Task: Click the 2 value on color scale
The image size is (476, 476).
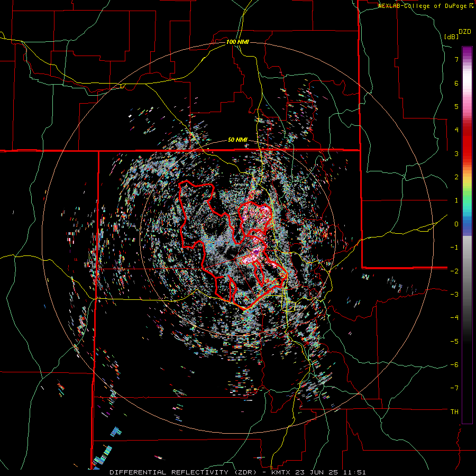Action: click(456, 177)
